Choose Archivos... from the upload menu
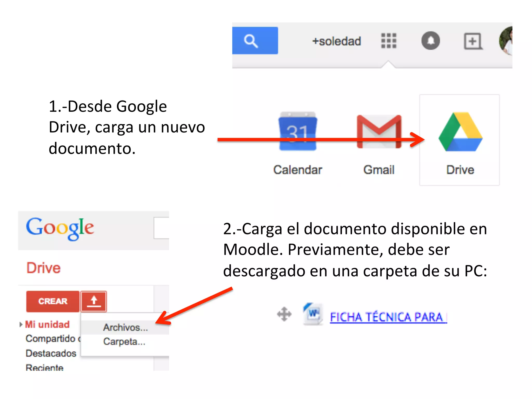532x399 pixels. click(125, 328)
